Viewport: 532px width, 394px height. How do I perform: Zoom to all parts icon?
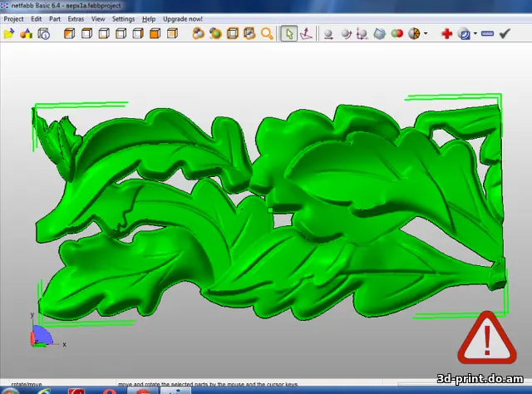click(198, 33)
